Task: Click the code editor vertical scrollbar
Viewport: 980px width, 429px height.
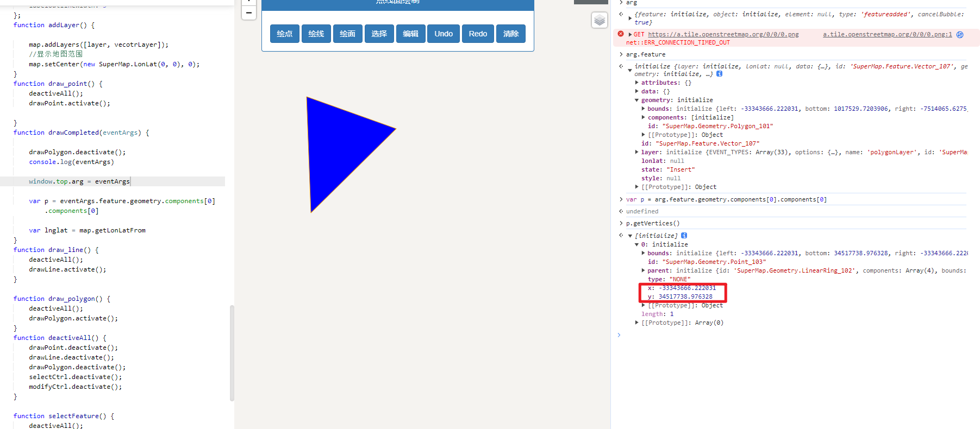Action: [232, 353]
